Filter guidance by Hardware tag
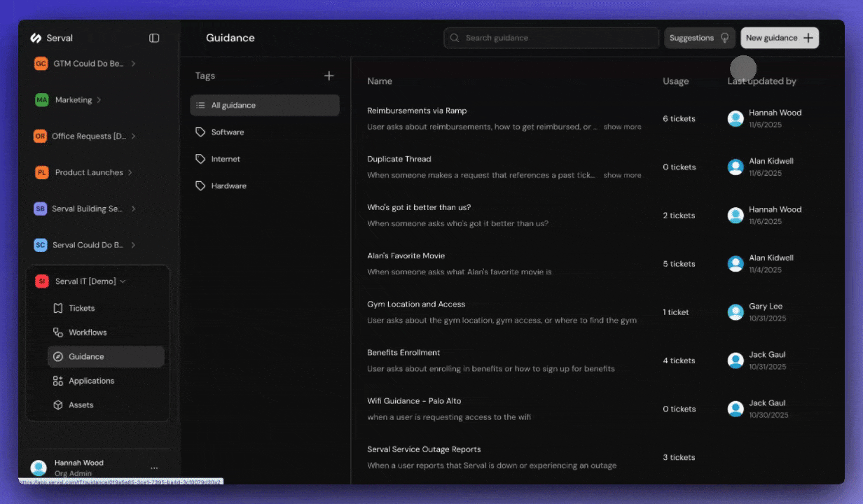 pyautogui.click(x=265, y=185)
